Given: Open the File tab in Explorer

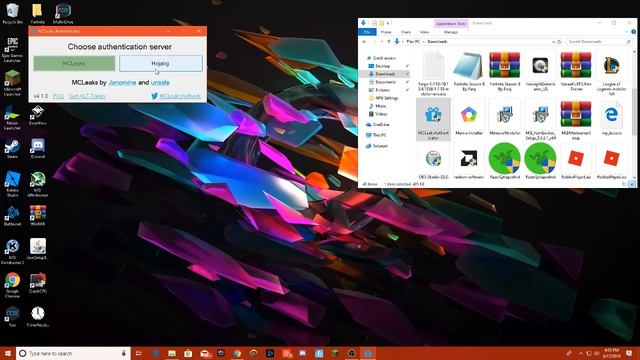Looking at the screenshot, I should coord(367,32).
